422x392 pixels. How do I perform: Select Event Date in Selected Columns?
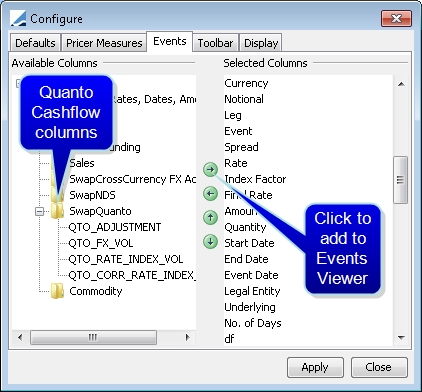pos(251,275)
